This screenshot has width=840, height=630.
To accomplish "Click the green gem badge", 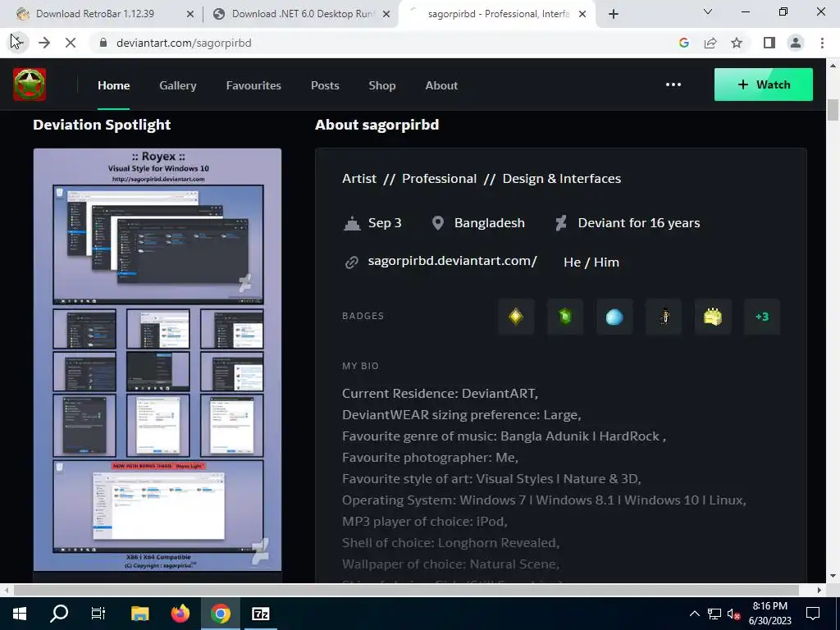I will 565,317.
